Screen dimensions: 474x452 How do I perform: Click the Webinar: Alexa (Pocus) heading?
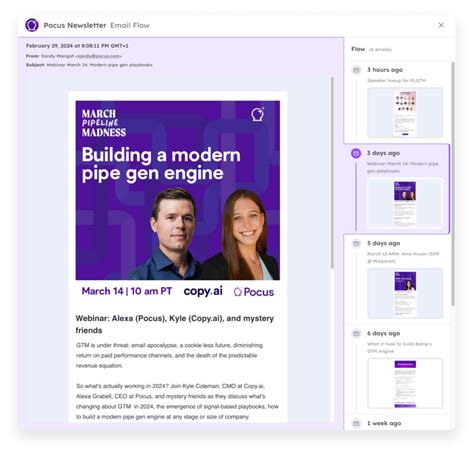(x=175, y=324)
